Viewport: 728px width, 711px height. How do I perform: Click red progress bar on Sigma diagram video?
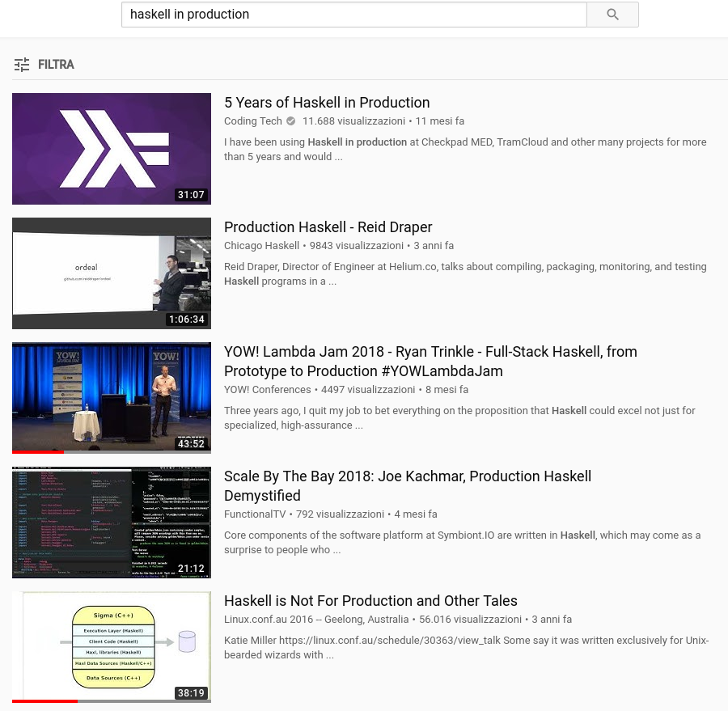(x=44, y=700)
